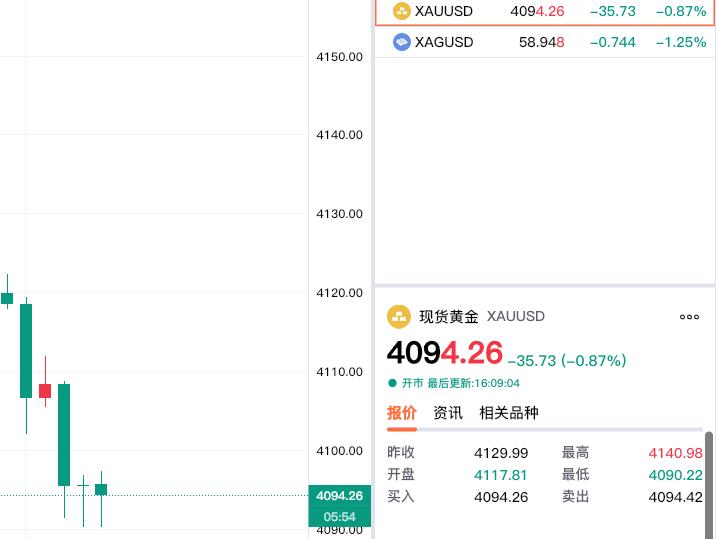
Task: Click the XAGUSD silver icon in watchlist
Action: [401, 42]
